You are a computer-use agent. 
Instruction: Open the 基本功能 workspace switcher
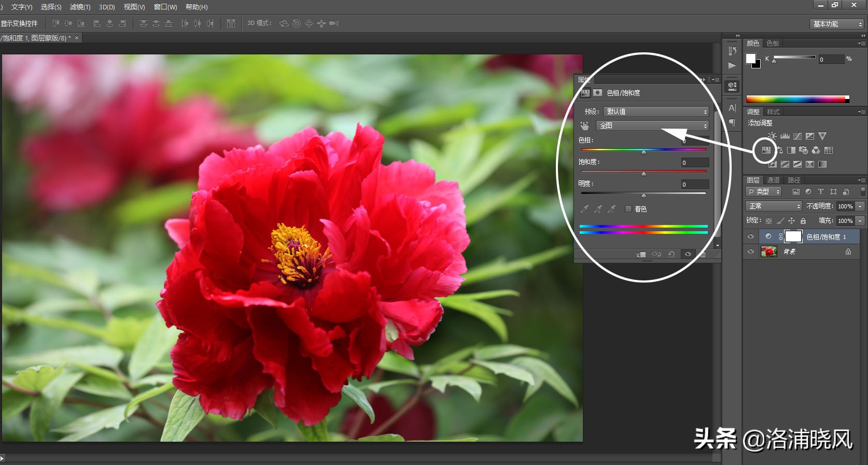pos(837,24)
